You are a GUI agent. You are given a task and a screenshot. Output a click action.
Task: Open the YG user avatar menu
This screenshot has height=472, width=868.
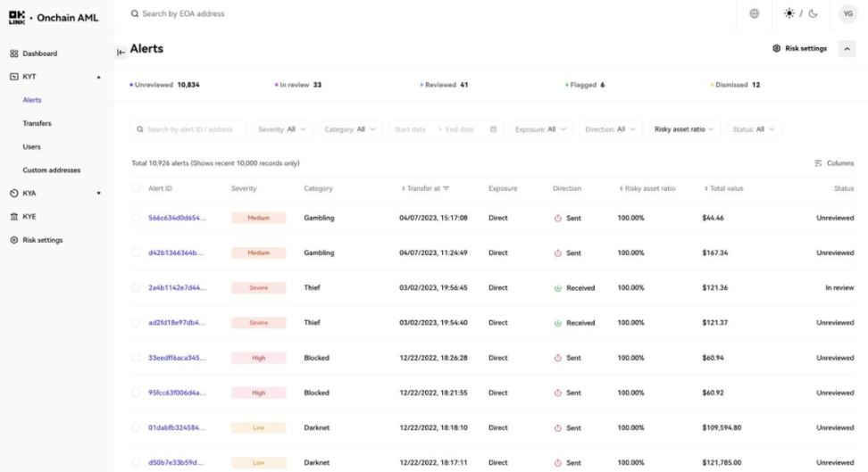(847, 13)
